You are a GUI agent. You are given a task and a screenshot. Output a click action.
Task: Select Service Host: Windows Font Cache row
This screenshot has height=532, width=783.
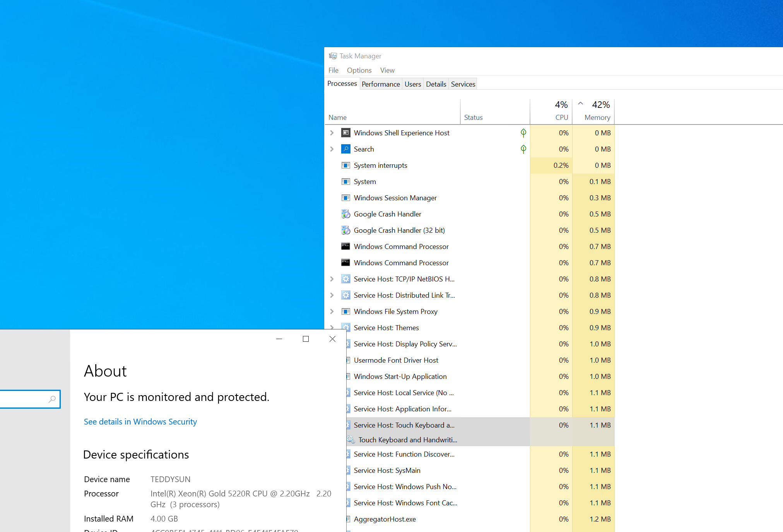coord(480,503)
